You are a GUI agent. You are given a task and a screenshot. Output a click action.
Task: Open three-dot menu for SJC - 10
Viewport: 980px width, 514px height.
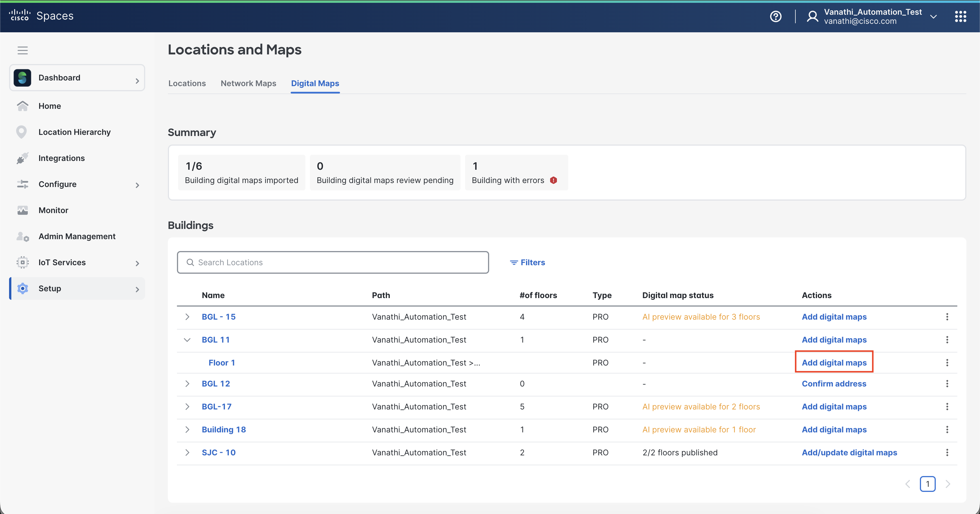[947, 453]
